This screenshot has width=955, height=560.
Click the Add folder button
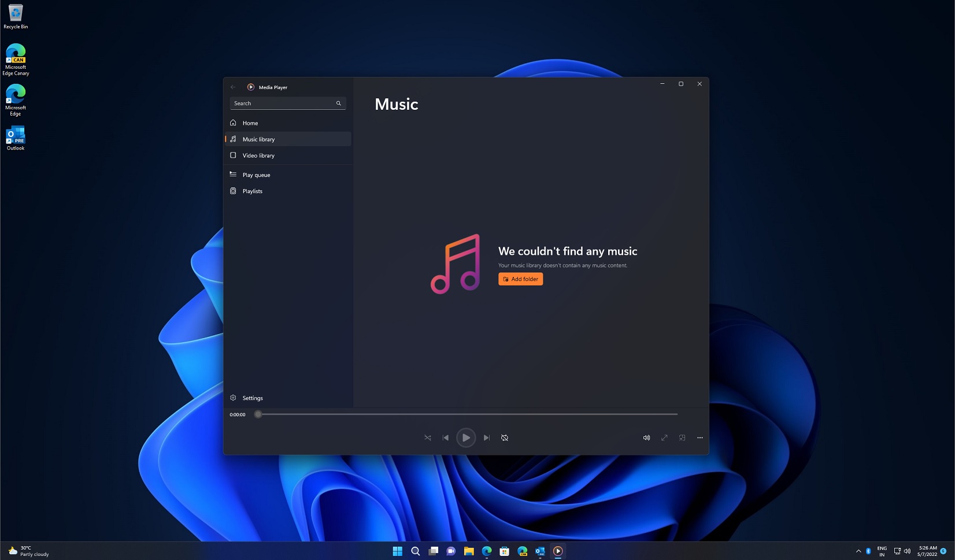click(x=520, y=279)
